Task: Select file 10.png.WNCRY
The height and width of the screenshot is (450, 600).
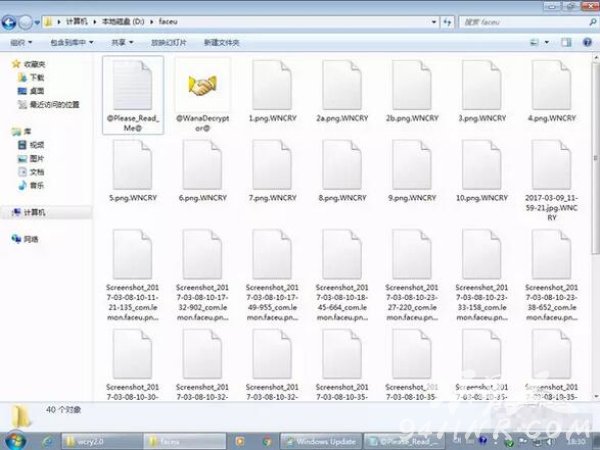Action: tap(482, 171)
